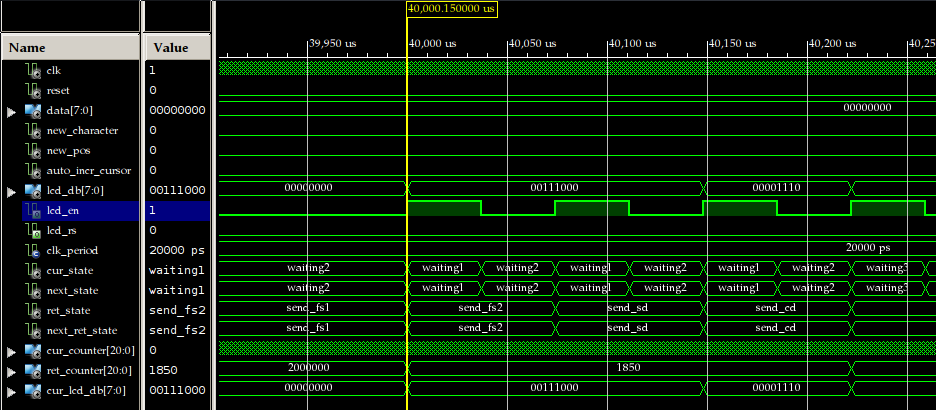Click the cur_state signal icon
The image size is (936, 410).
(x=33, y=270)
